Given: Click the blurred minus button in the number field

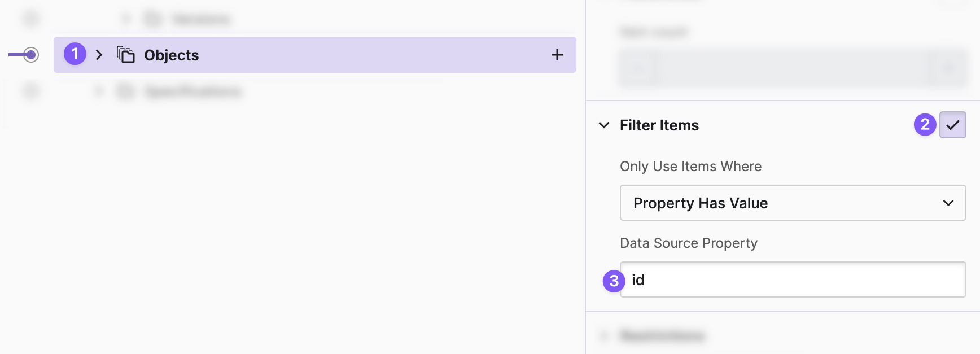Looking at the screenshot, I should (x=638, y=68).
